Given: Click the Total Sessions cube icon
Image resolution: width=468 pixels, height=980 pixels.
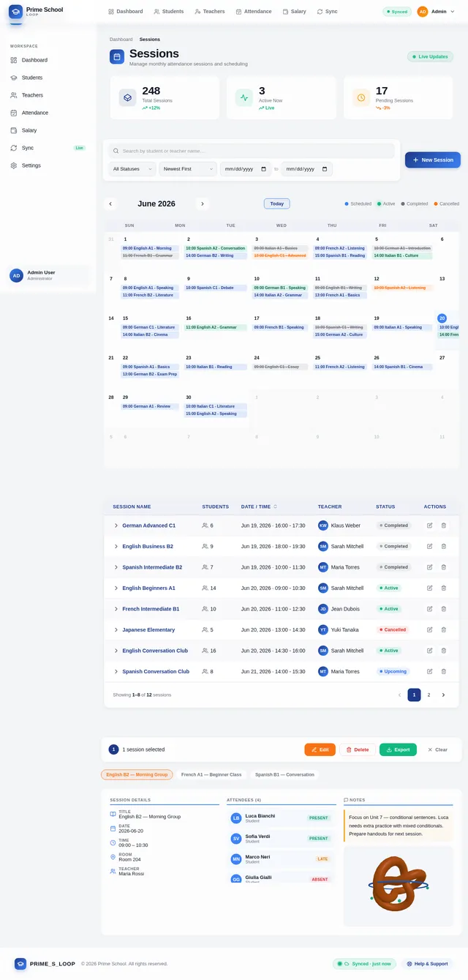Looking at the screenshot, I should click(128, 97).
